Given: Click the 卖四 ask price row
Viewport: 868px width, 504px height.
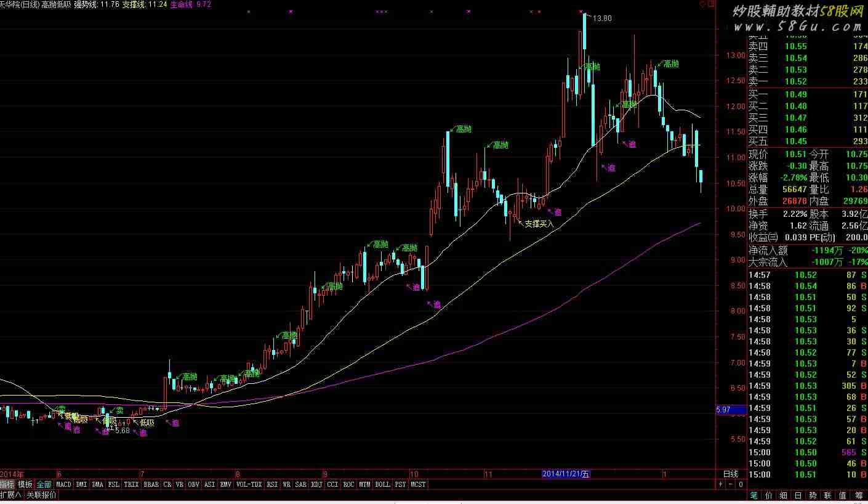Looking at the screenshot, I should tap(808, 46).
